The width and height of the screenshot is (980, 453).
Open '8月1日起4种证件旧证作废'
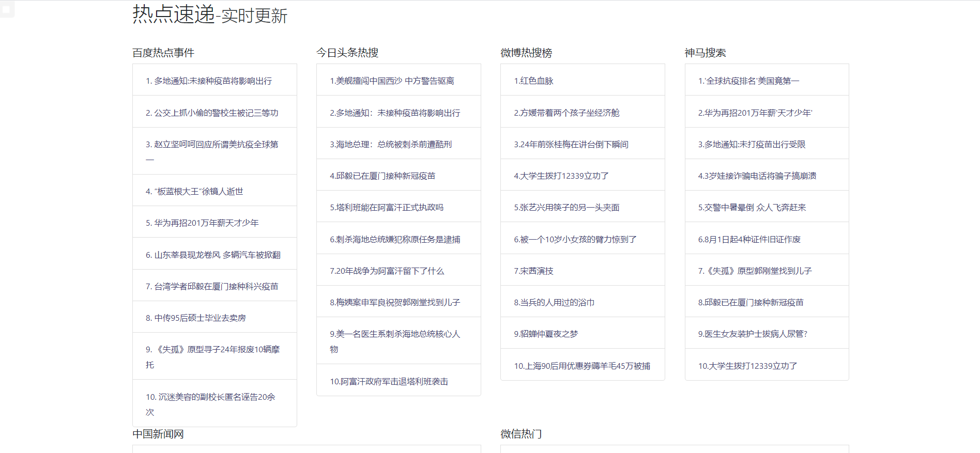749,240
